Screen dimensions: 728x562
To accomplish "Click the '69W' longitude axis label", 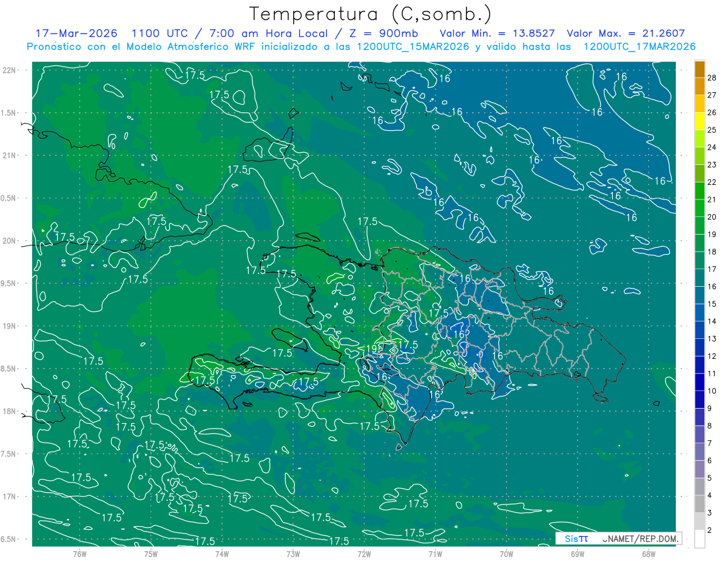I will click(577, 554).
